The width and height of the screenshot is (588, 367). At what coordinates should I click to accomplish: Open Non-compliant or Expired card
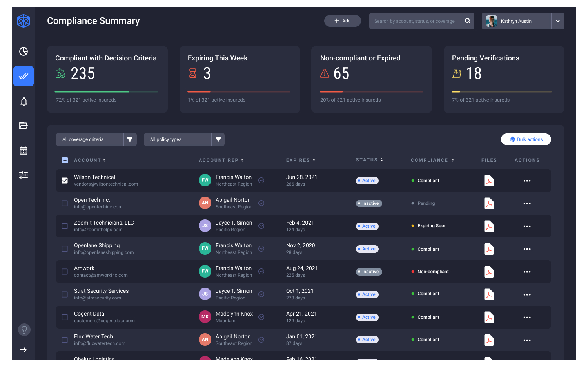pyautogui.click(x=372, y=80)
